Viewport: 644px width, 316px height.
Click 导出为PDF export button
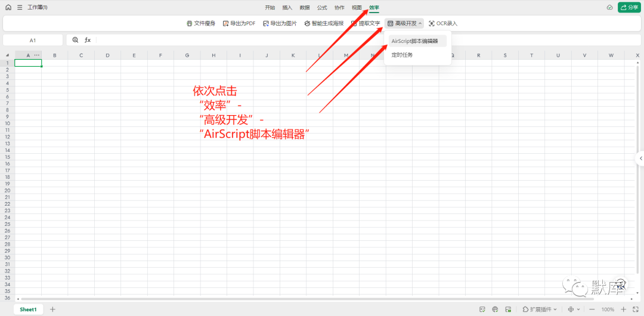tap(239, 23)
